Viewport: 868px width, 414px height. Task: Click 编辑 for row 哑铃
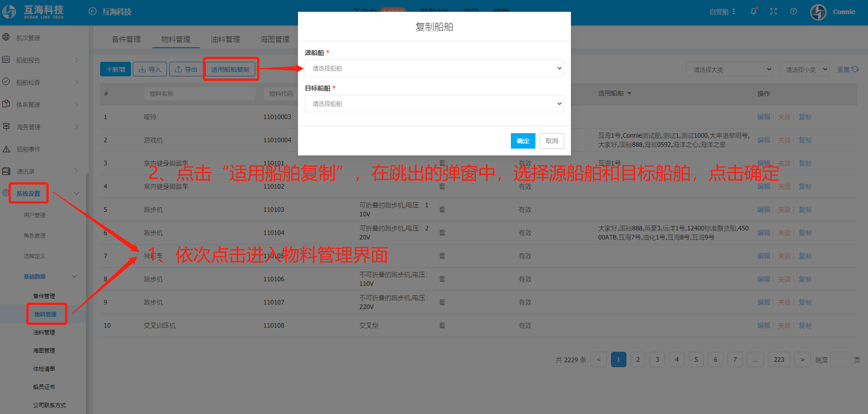(763, 117)
